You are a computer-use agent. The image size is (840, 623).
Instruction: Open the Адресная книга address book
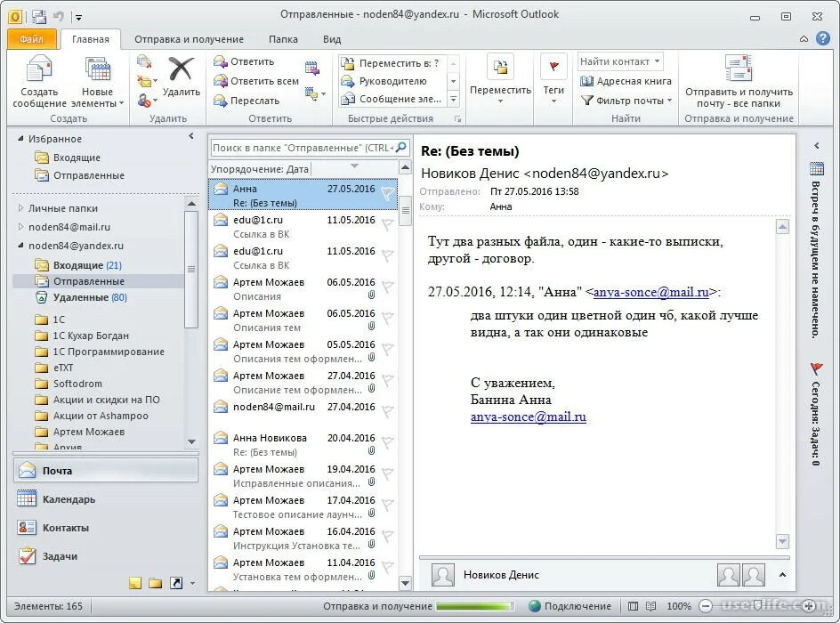626,81
